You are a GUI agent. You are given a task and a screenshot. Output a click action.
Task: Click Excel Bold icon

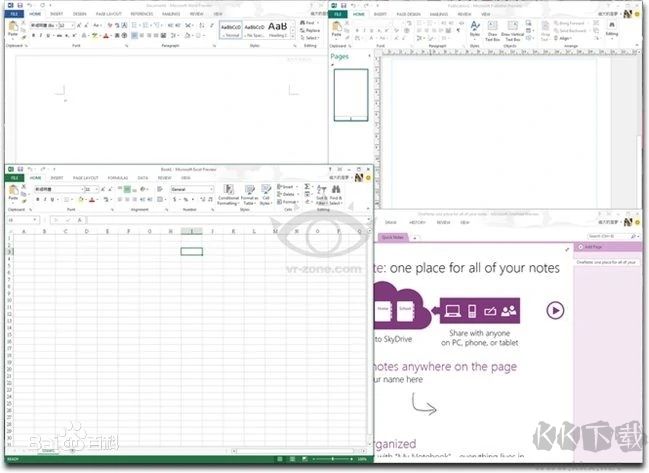(x=38, y=200)
